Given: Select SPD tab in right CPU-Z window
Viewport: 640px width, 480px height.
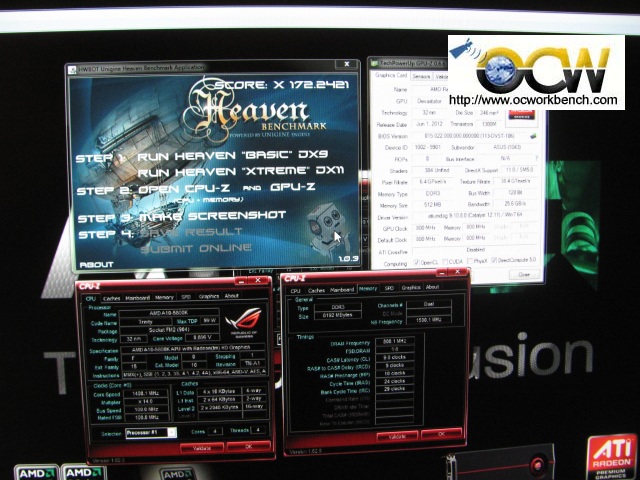Looking at the screenshot, I should [389, 288].
